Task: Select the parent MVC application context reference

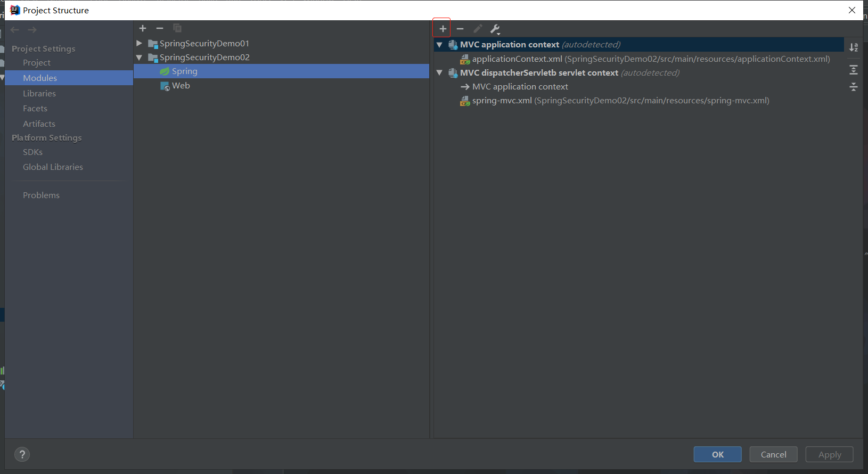Action: 520,86
